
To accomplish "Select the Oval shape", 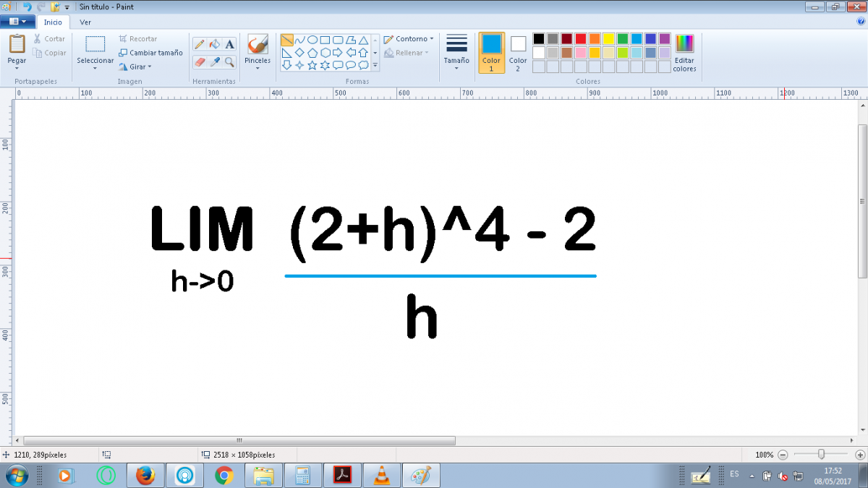I will click(312, 40).
